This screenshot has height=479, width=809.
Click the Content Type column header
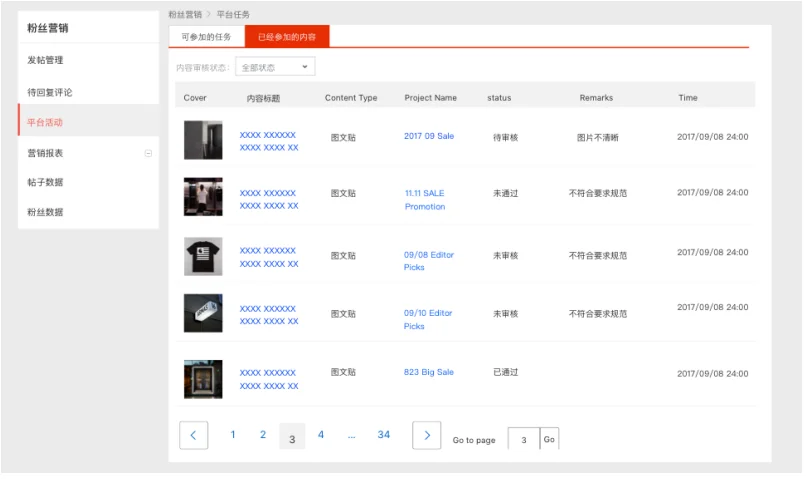[351, 98]
